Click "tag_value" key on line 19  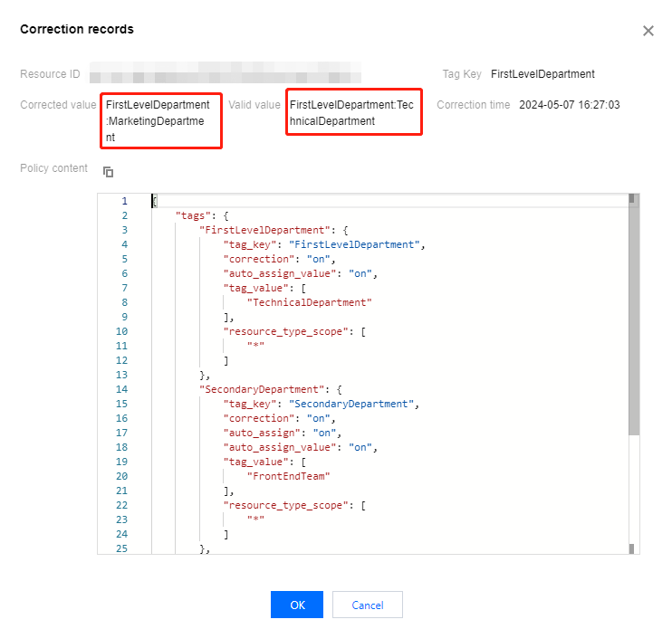[x=256, y=462]
